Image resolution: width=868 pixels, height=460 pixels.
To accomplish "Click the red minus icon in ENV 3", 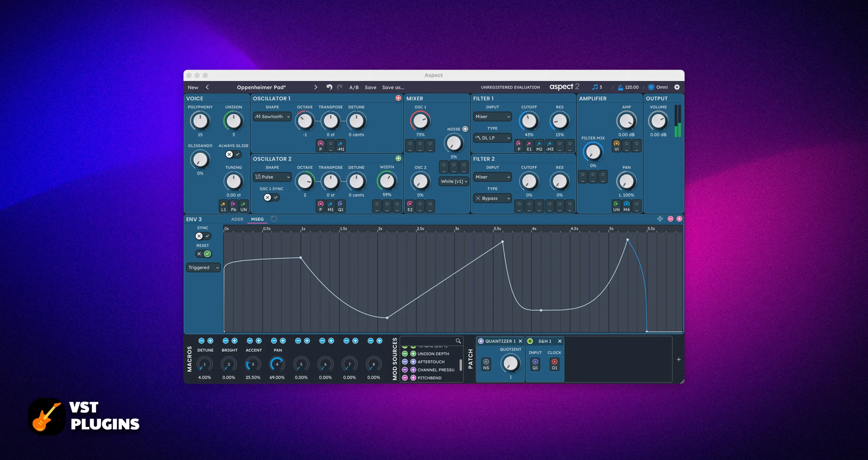I will (x=670, y=219).
